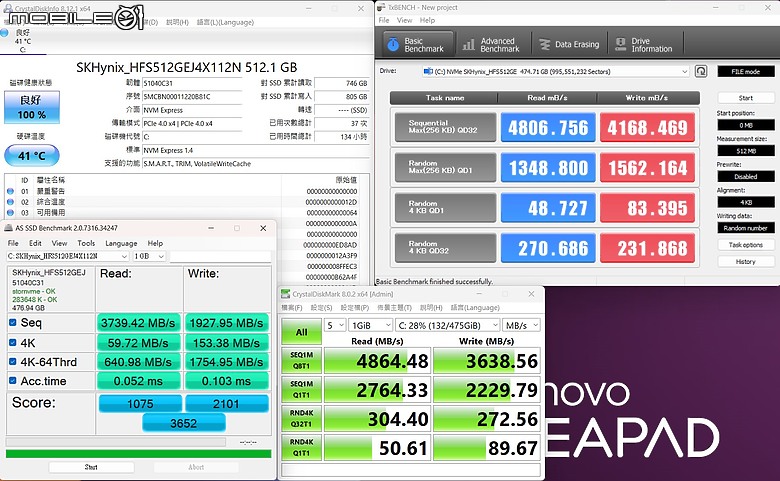780x481 pixels.
Task: Open TxBENCH Alignment 4 KB selector
Action: pyautogui.click(x=745, y=202)
